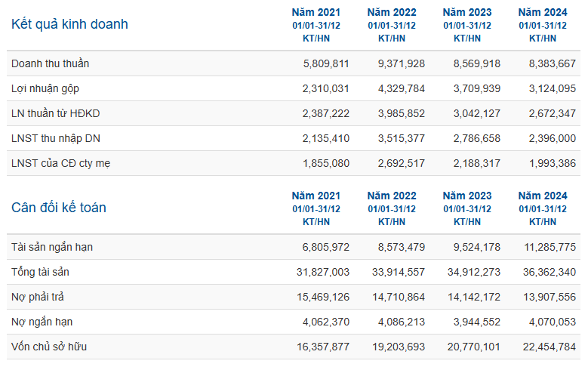Select "Năm 2022" header in Cân đối kế toán

(392, 196)
